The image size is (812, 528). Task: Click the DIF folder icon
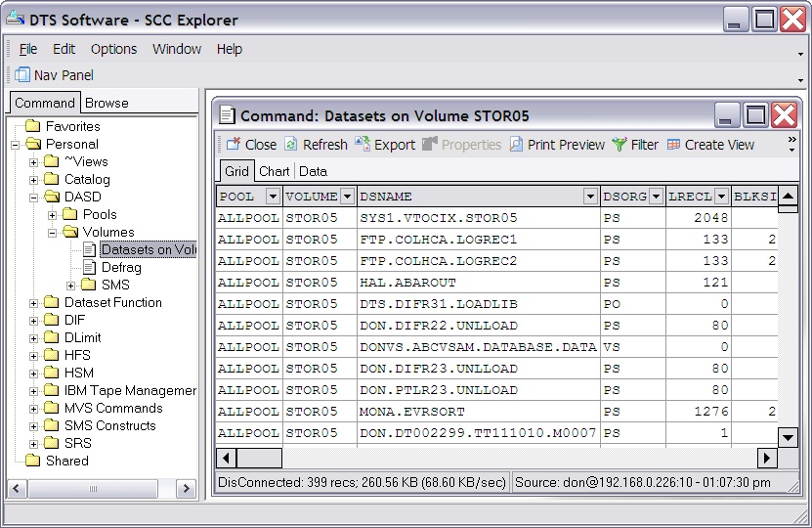point(51,320)
